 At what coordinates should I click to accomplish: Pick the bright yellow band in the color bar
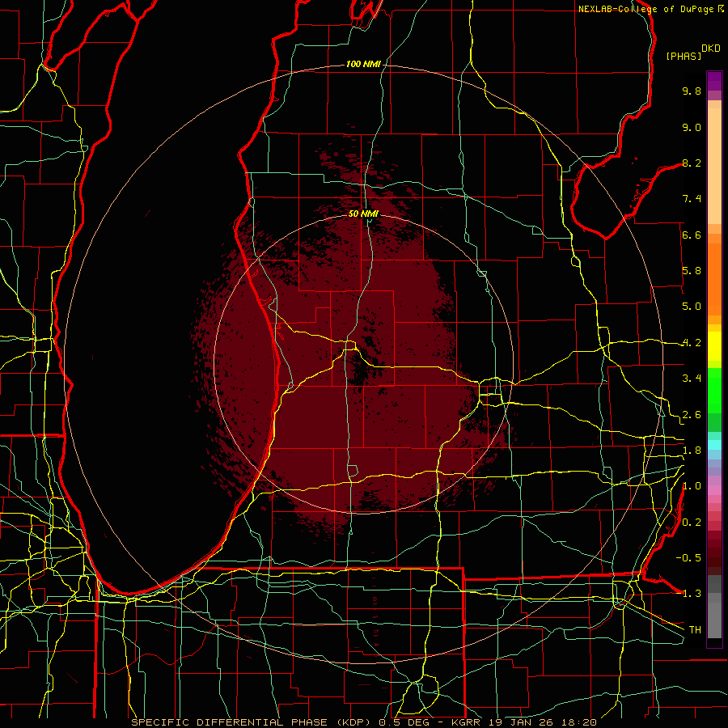pyautogui.click(x=714, y=346)
